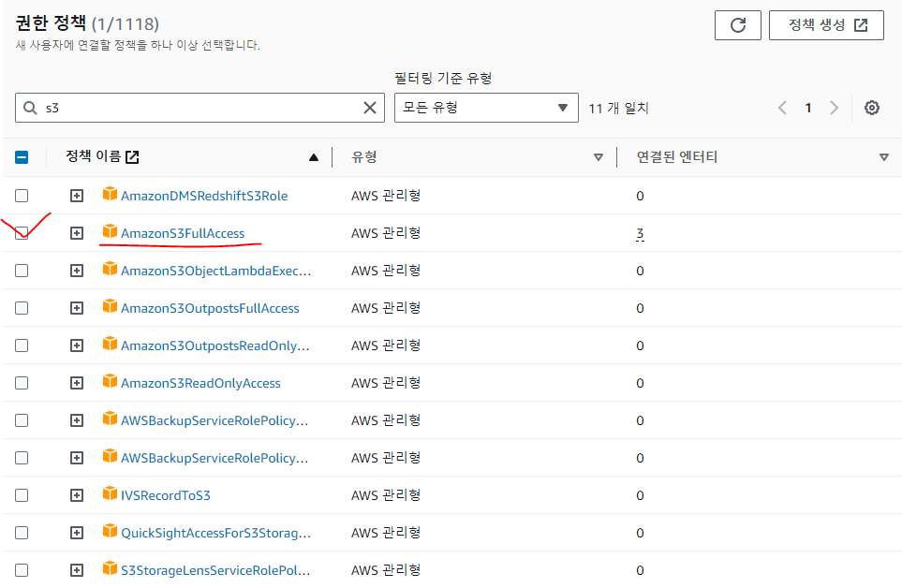The image size is (902, 588).
Task: Sort the 유형 column using its arrow
Action: (x=599, y=157)
